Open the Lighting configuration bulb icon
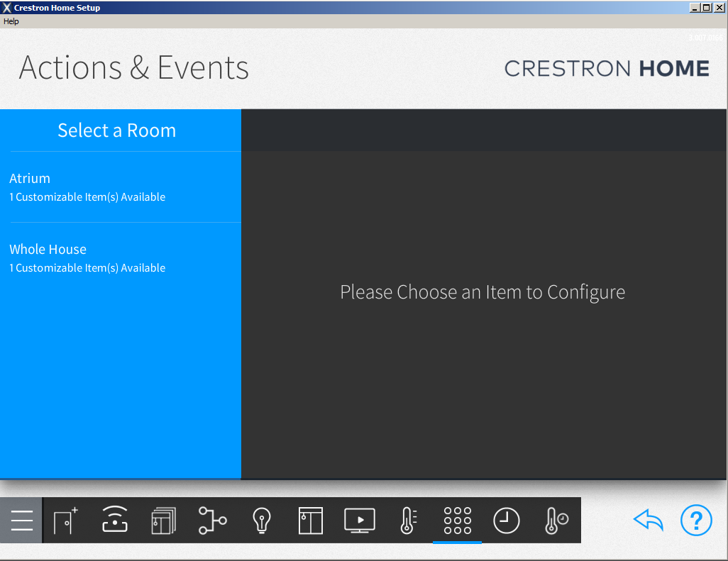 coord(262,520)
